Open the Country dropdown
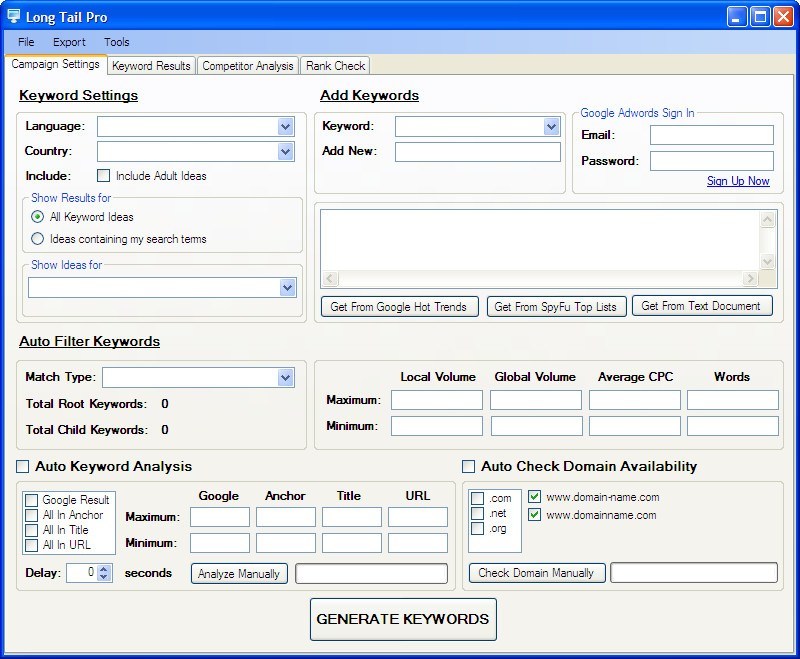This screenshot has width=800, height=659. 286,151
